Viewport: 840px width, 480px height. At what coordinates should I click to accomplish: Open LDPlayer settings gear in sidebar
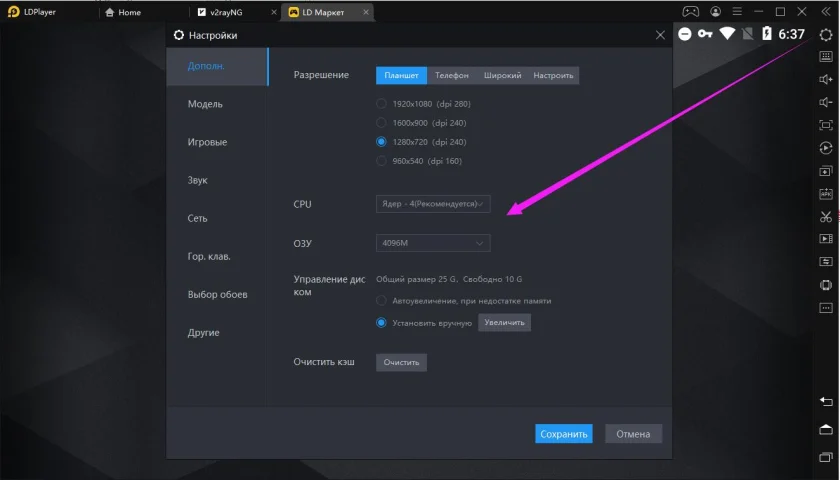[826, 35]
